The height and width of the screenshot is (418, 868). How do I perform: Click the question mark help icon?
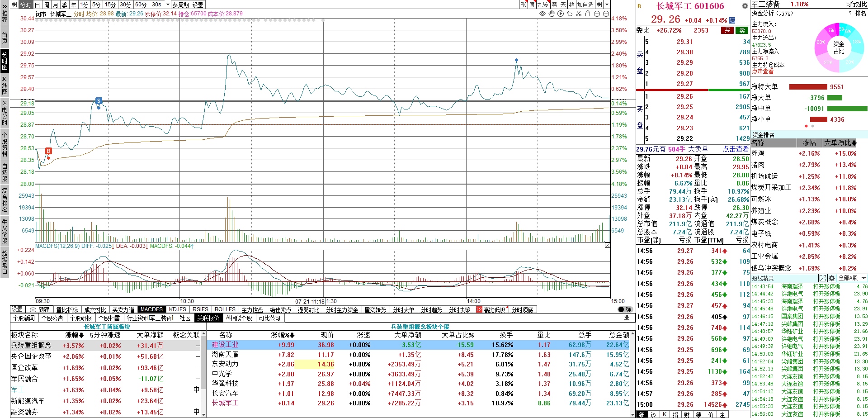tap(850, 13)
